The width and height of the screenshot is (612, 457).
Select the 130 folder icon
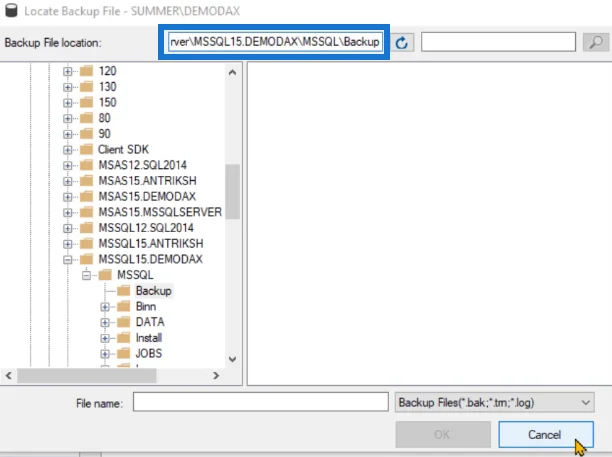point(87,87)
